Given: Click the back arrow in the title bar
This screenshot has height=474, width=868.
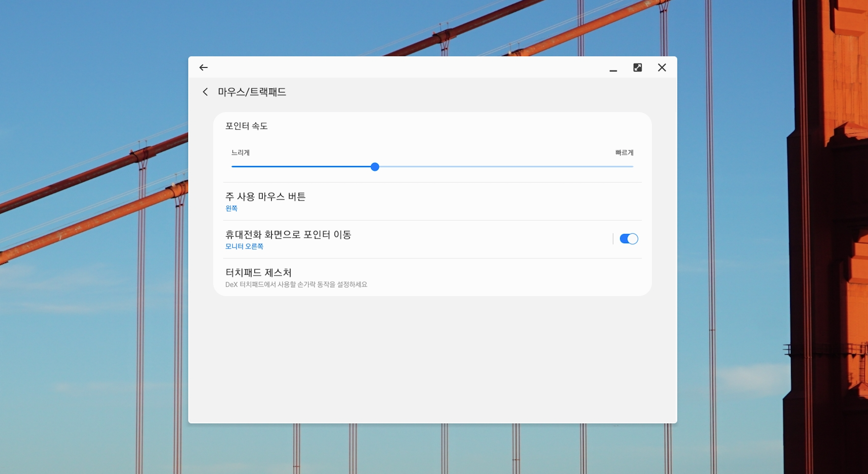Looking at the screenshot, I should [203, 68].
